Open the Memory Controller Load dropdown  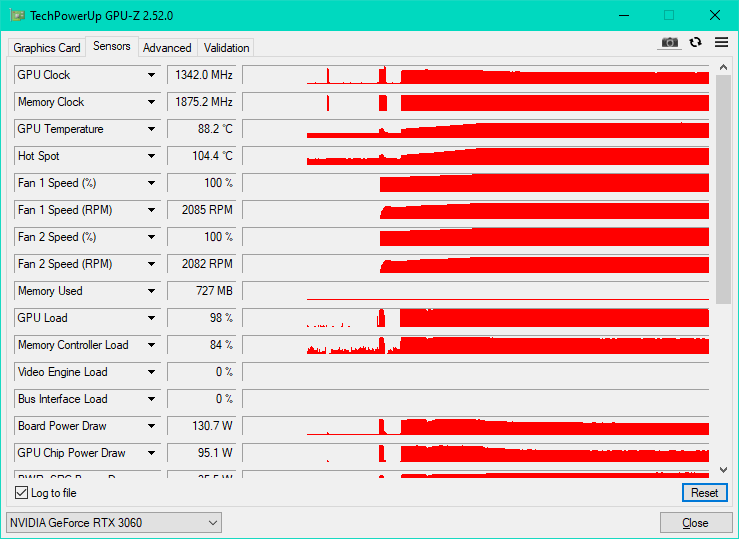(x=151, y=345)
